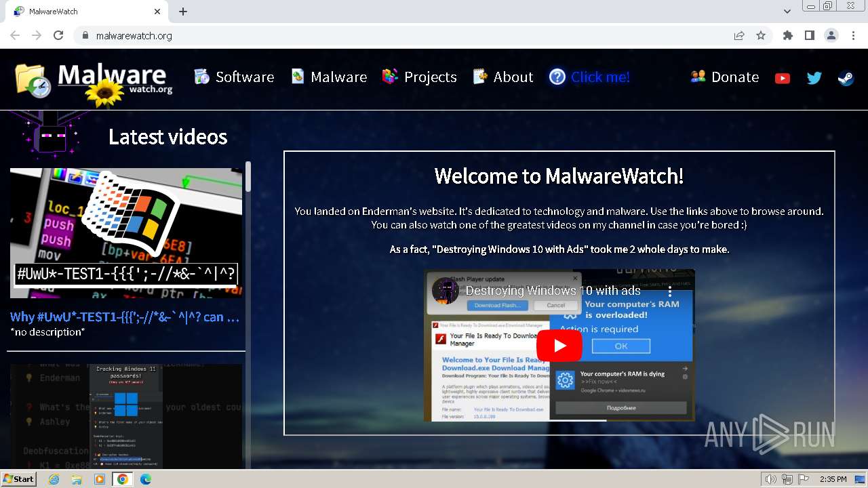The width and height of the screenshot is (868, 488).
Task: Open File Explorer from taskbar
Action: pos(77,479)
